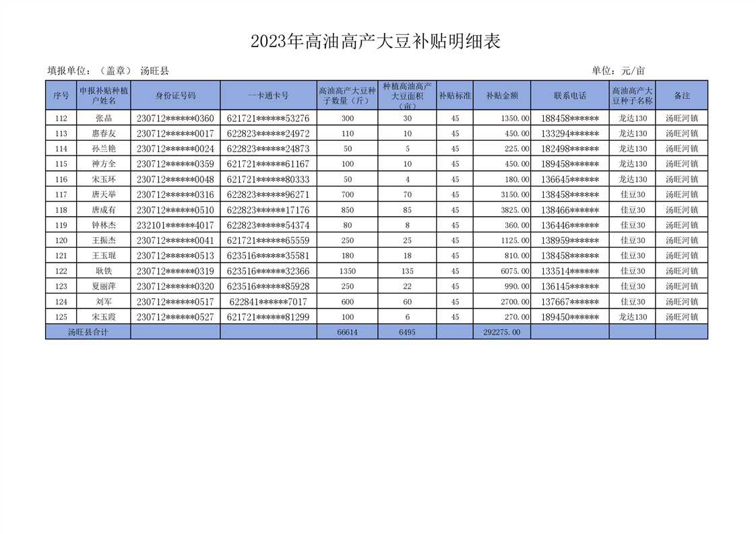Screen dimensions: 756x534
Task: Select the 汤旺县合计 total row label
Action: point(88,332)
